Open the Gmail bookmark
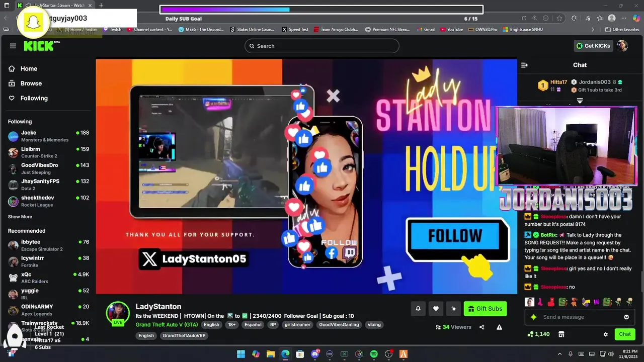Screen dimensions: 644x362 pos(425,30)
